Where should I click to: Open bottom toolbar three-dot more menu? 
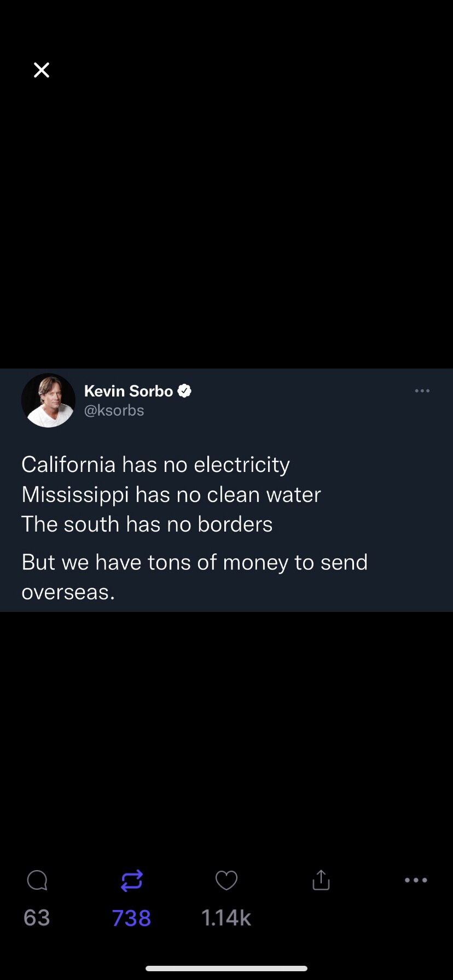click(x=416, y=880)
